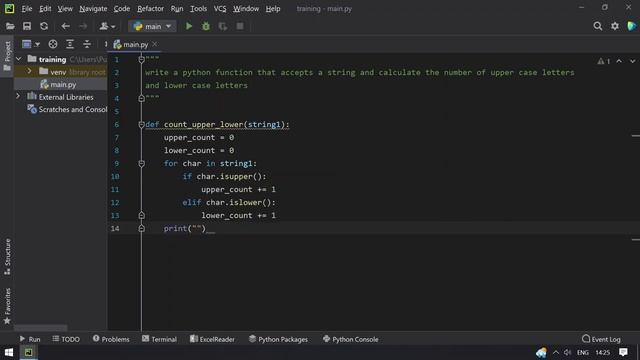Close the main.py editor tab
Viewport: 640px width, 360px height.
(155, 44)
